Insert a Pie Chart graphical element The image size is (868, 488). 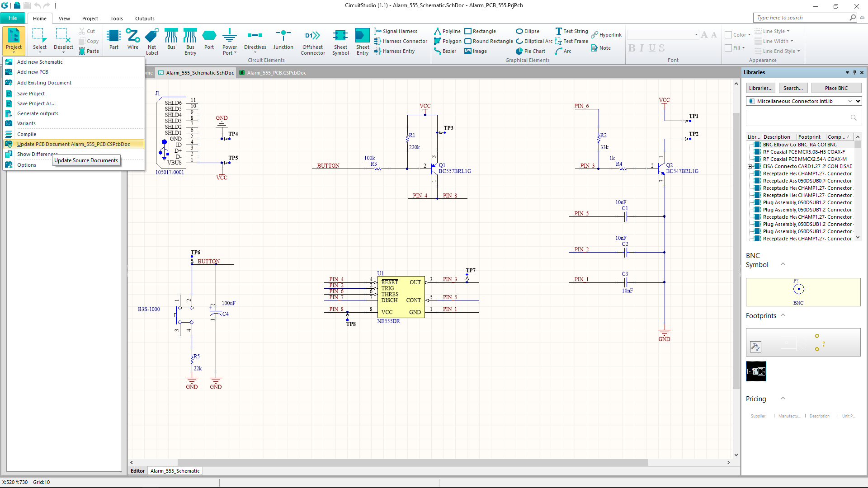(531, 51)
